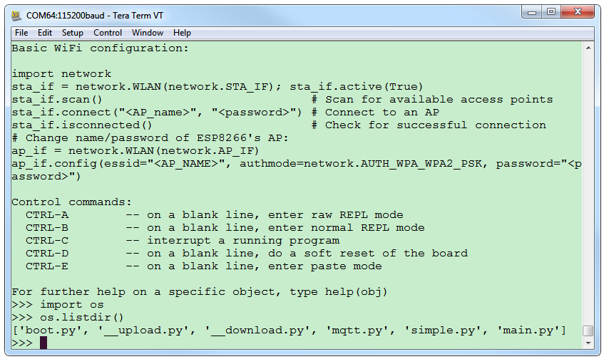The image size is (609, 364).
Task: Open the Window menu
Action: pos(147,33)
